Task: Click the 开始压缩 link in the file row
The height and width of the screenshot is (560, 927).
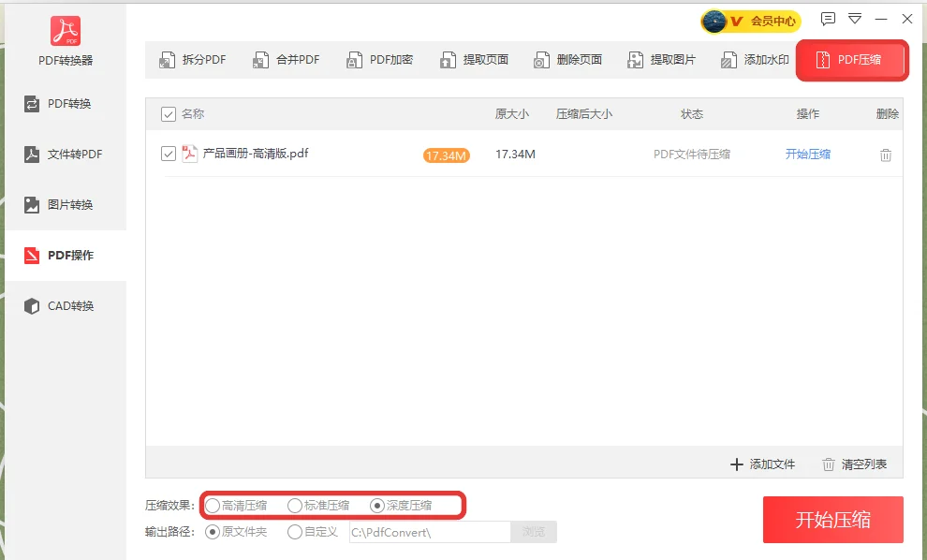Action: (807, 155)
